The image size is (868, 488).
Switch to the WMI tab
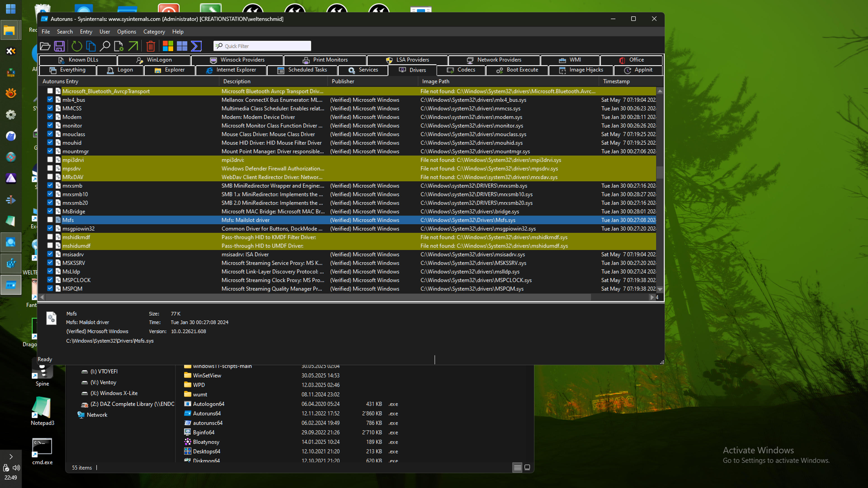click(x=570, y=60)
